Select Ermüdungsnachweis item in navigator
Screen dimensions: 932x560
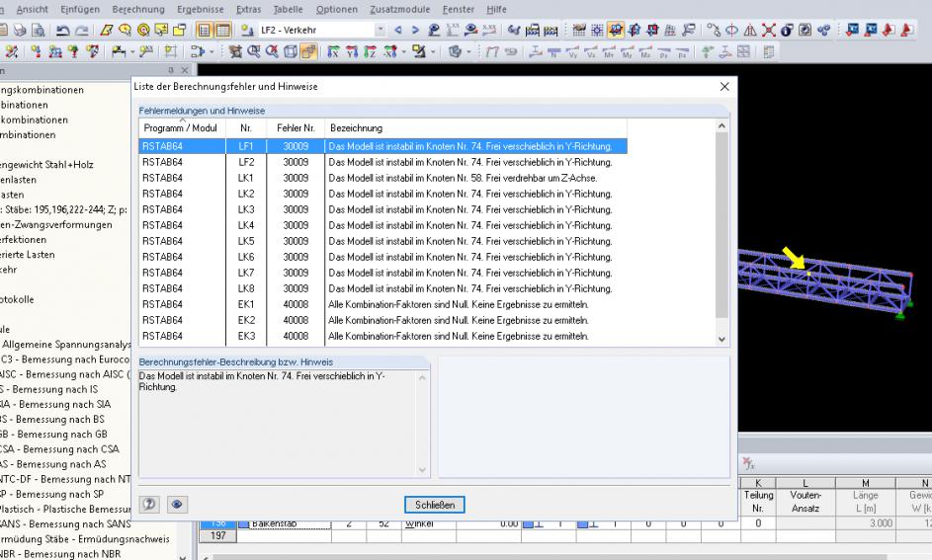[84, 539]
